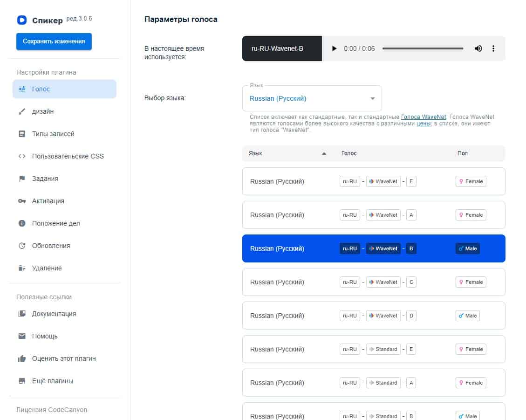The height and width of the screenshot is (420, 526).
Task: Click the Ещё плагины store icon
Action: click(x=22, y=381)
